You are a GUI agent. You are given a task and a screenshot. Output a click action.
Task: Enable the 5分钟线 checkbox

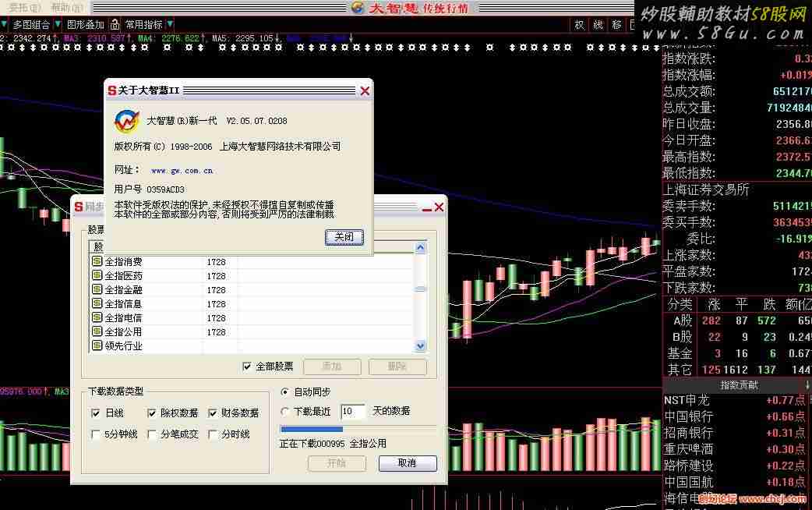[95, 434]
